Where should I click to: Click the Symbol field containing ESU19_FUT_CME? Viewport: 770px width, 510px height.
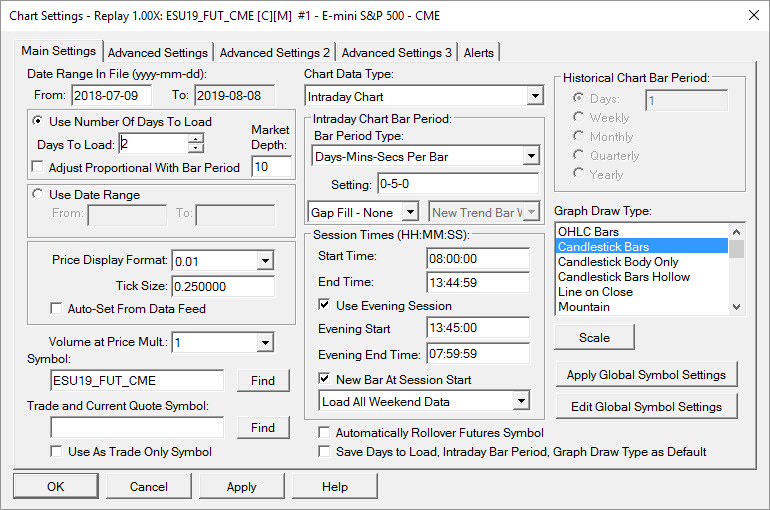coord(137,380)
